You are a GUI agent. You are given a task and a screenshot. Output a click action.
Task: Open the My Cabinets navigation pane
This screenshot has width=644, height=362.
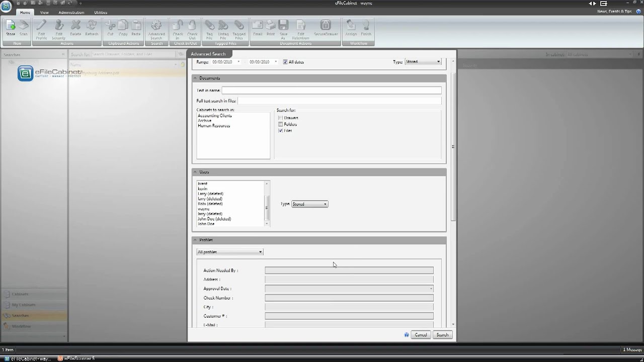coord(34,305)
